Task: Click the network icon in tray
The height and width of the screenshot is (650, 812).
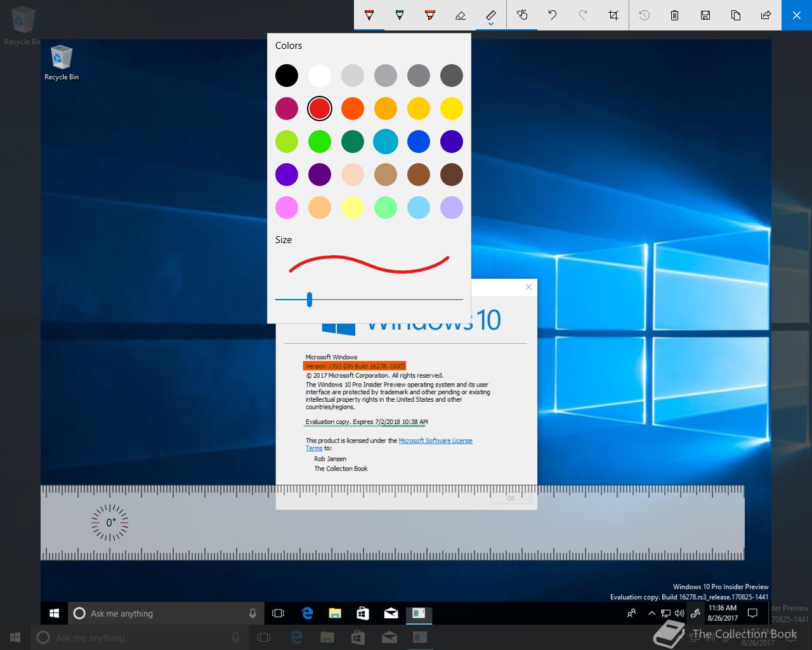Action: [665, 613]
